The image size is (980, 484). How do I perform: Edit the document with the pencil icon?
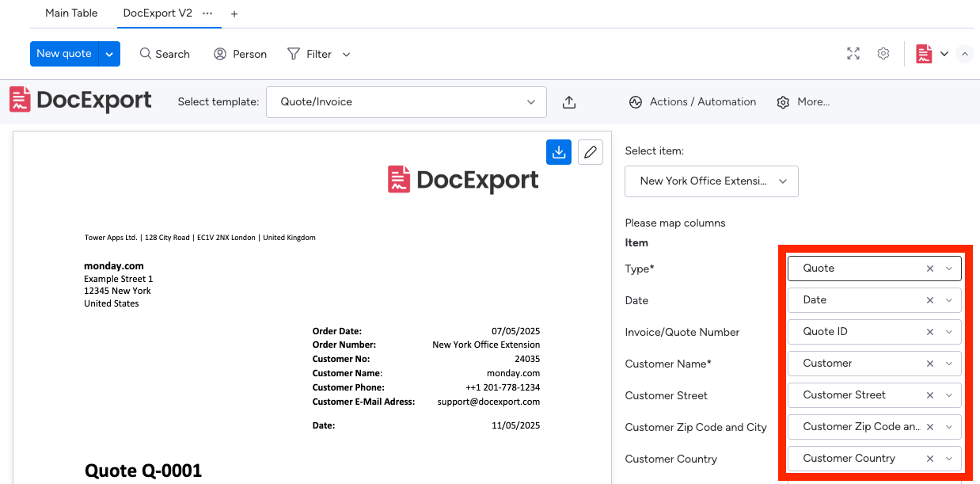point(590,152)
